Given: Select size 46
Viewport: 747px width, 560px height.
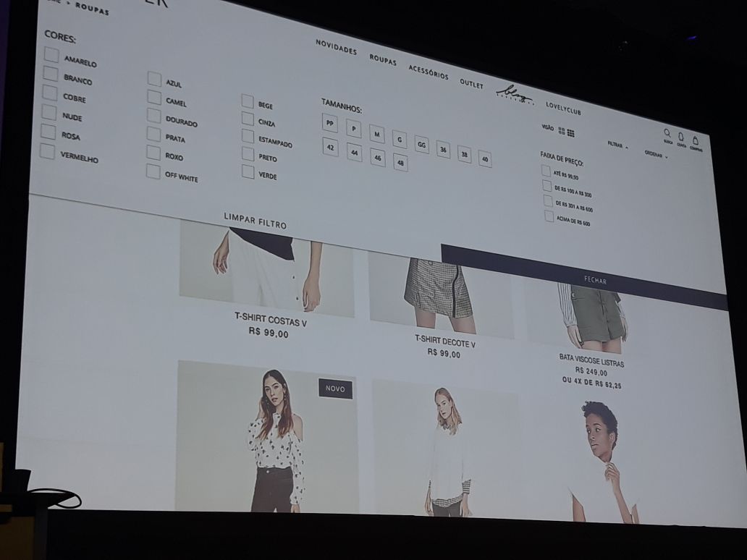Looking at the screenshot, I should coord(378,158).
